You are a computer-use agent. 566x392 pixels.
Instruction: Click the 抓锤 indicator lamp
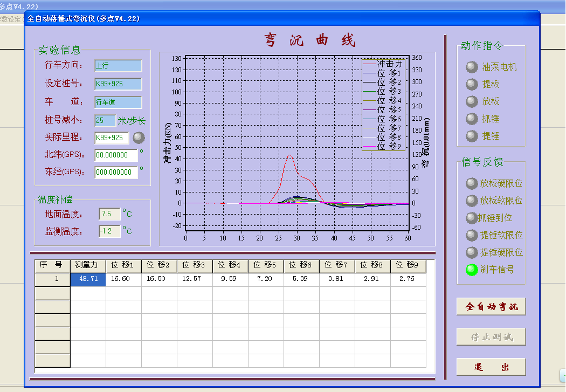(472, 119)
